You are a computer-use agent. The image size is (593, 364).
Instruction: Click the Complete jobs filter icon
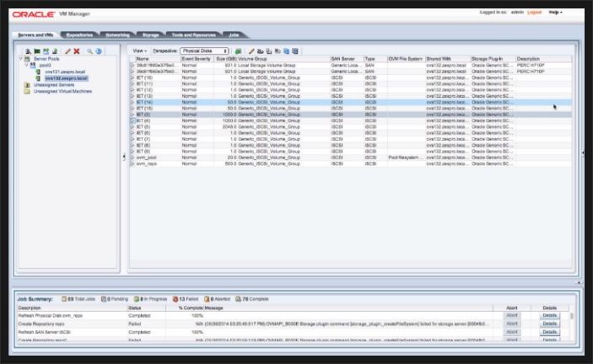click(238, 299)
